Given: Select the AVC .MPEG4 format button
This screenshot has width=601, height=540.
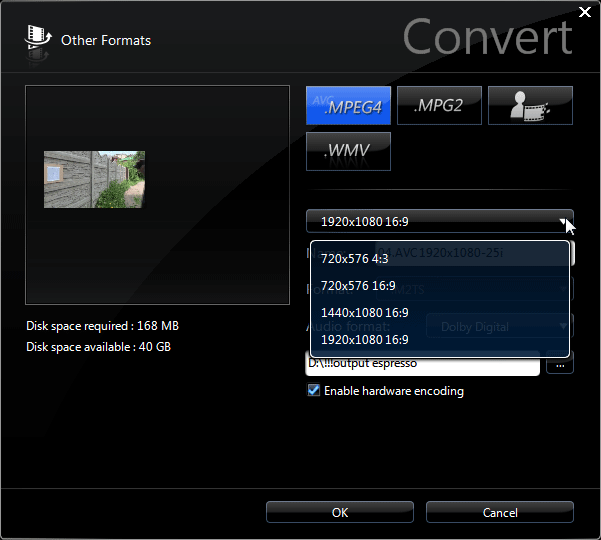Looking at the screenshot, I should [x=348, y=105].
